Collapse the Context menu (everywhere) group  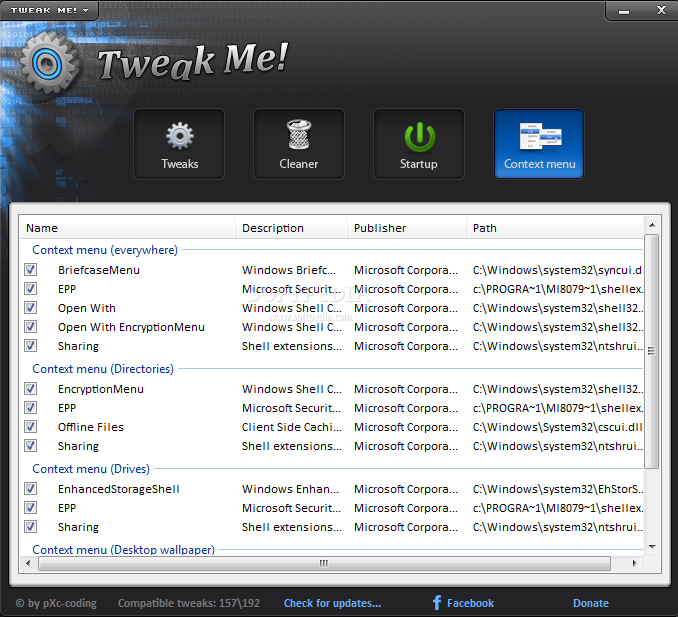105,250
